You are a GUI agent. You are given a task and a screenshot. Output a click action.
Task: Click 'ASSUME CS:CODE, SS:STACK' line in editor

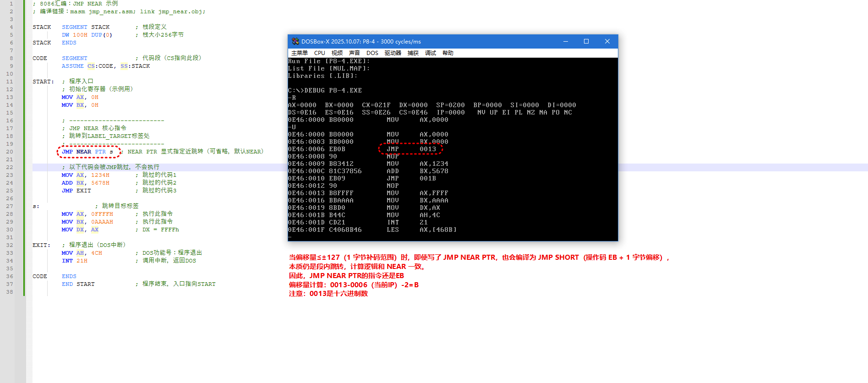tap(106, 66)
